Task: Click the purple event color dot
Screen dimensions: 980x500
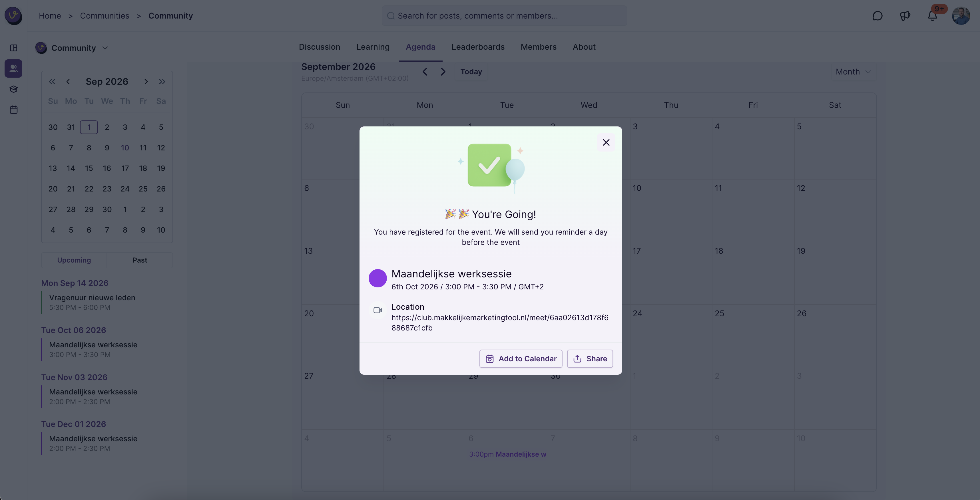Action: [x=378, y=278]
